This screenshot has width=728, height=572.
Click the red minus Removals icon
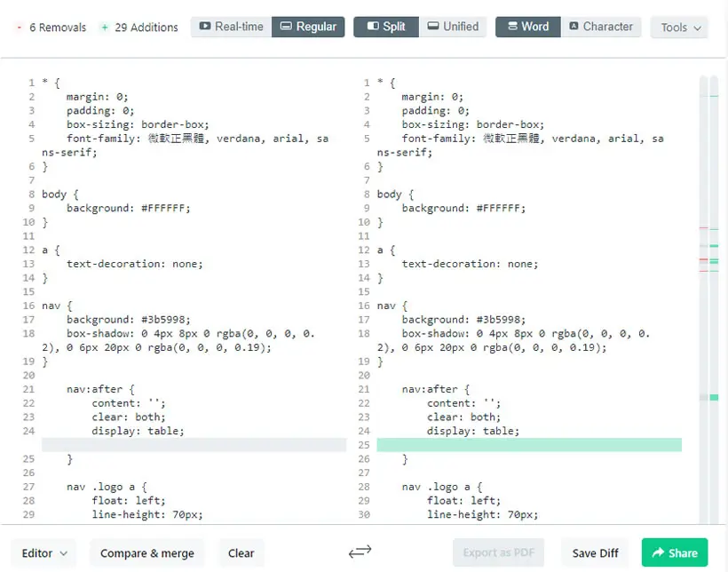pyautogui.click(x=19, y=28)
